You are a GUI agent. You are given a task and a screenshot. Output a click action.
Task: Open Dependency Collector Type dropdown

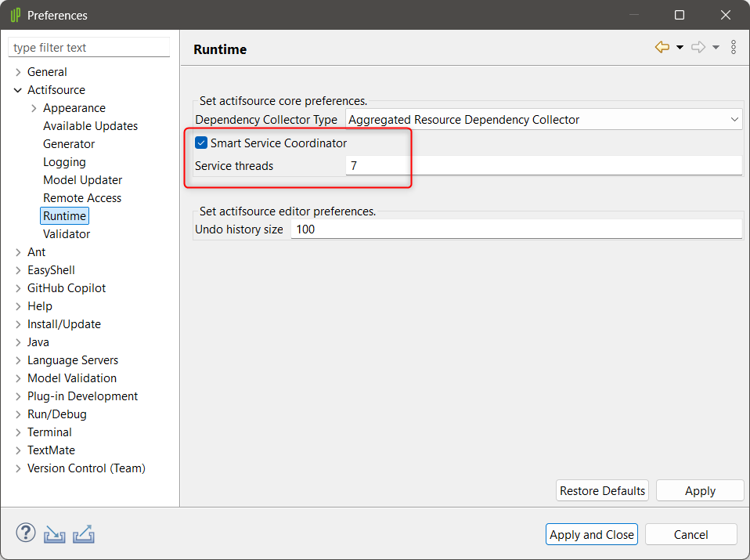coord(544,120)
